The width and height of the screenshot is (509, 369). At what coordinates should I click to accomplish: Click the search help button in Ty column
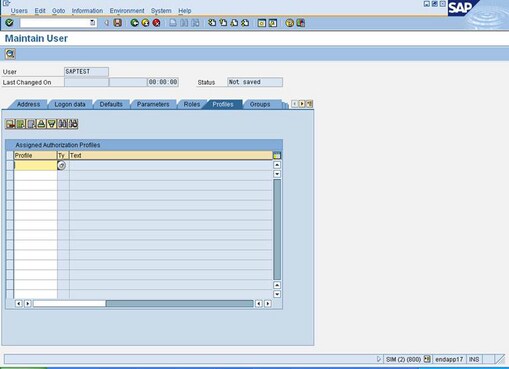[x=62, y=165]
